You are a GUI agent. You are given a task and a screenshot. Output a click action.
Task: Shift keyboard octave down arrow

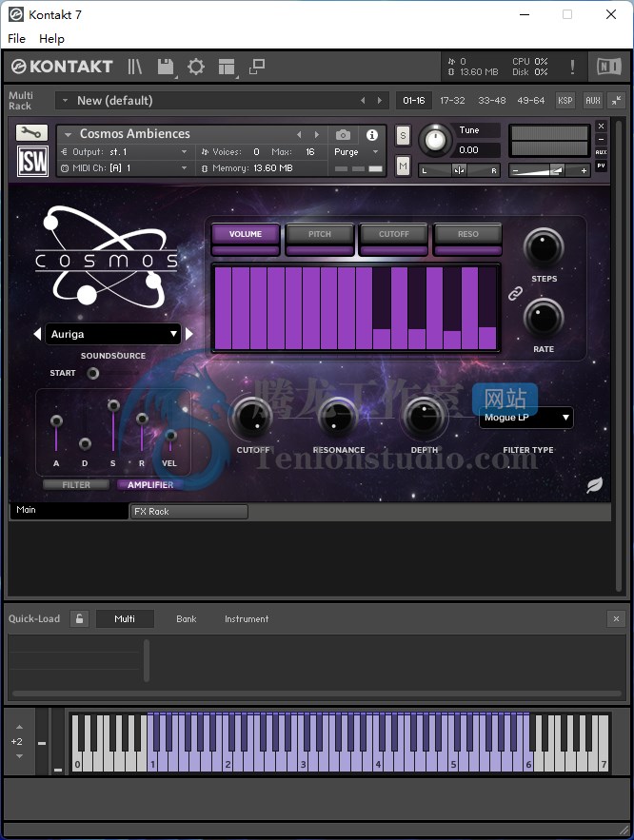19,756
